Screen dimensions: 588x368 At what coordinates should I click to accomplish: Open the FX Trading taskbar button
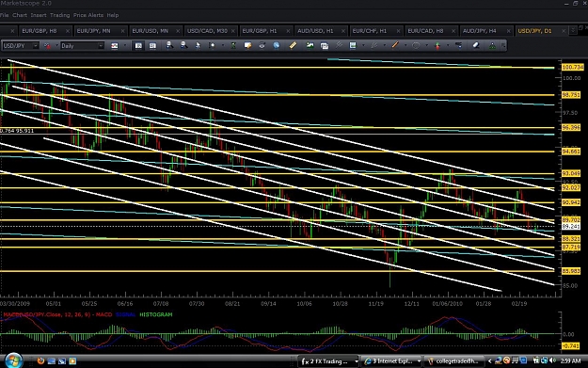click(328, 361)
